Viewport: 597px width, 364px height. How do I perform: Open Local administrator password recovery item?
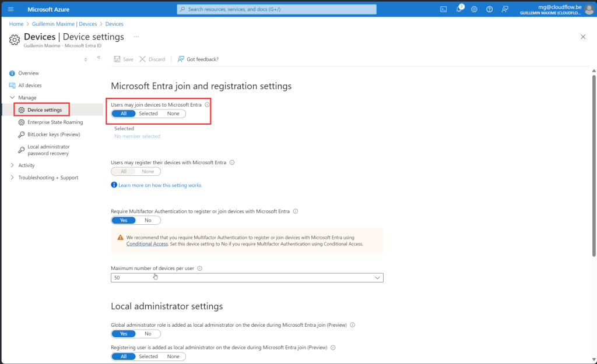[x=48, y=150]
